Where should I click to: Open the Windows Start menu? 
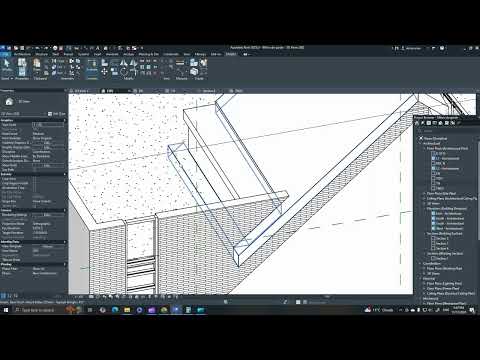(x=6, y=310)
